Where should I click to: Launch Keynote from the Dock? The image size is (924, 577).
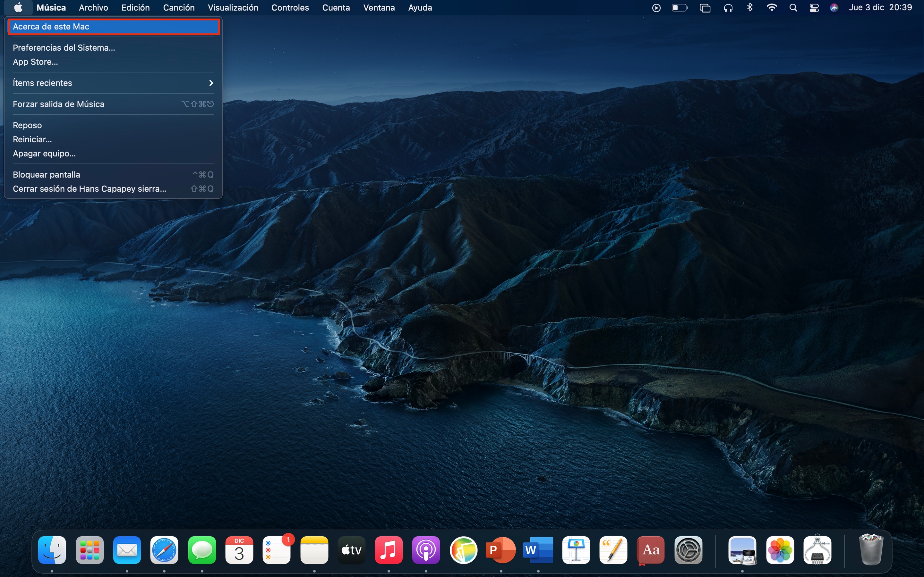click(576, 550)
